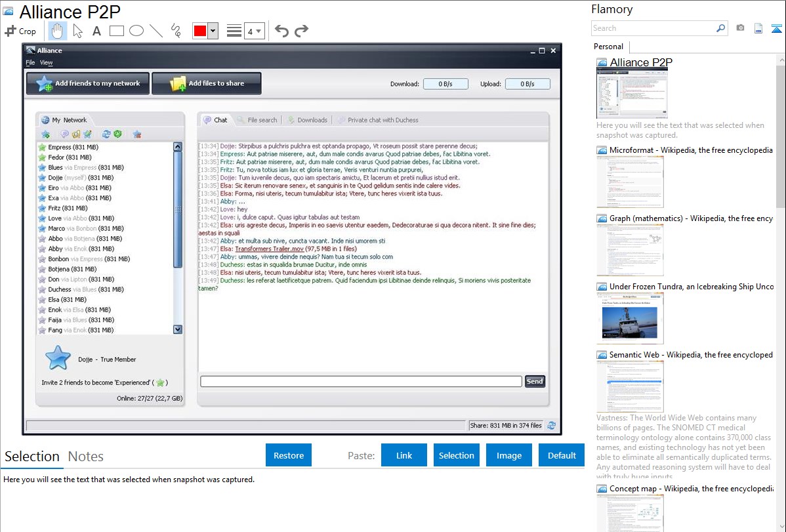The height and width of the screenshot is (532, 786).
Task: Open the Under Frozen Tundra snapshot thumbnail
Action: 630,318
